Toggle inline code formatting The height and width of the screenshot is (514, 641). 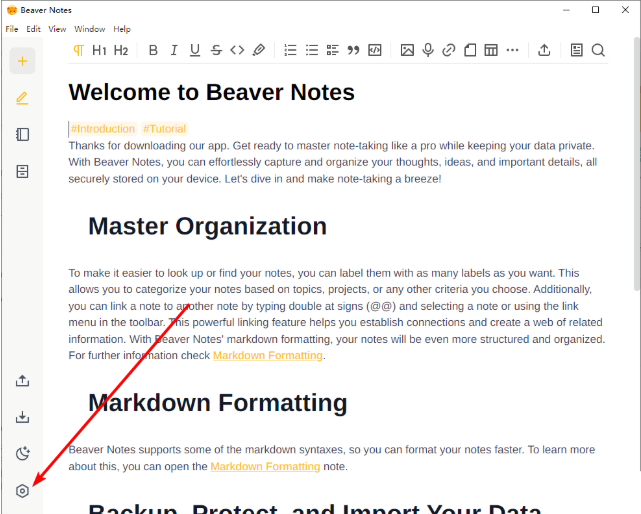coord(237,50)
